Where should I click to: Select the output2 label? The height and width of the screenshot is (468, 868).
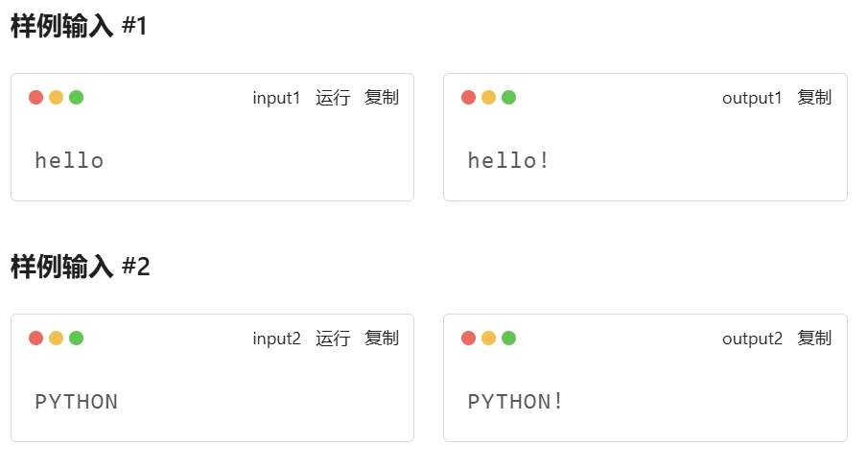(x=752, y=339)
